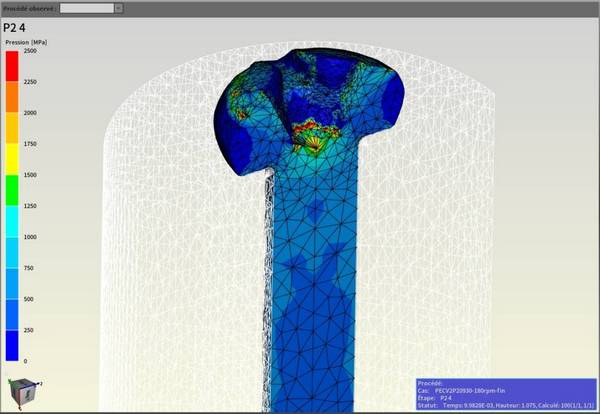Click the 'Statut: Temps' status line
This screenshot has width=600, height=414.
click(x=506, y=405)
